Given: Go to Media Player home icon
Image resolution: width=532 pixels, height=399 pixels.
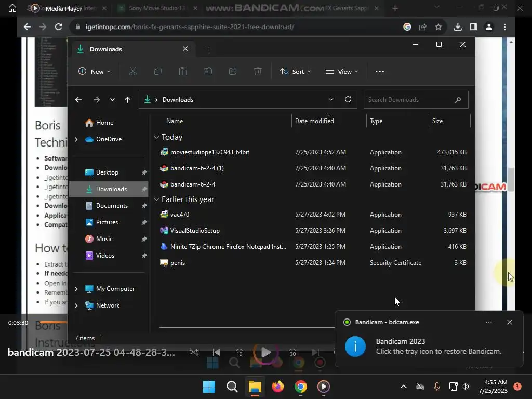Looking at the screenshot, I should point(12,8).
